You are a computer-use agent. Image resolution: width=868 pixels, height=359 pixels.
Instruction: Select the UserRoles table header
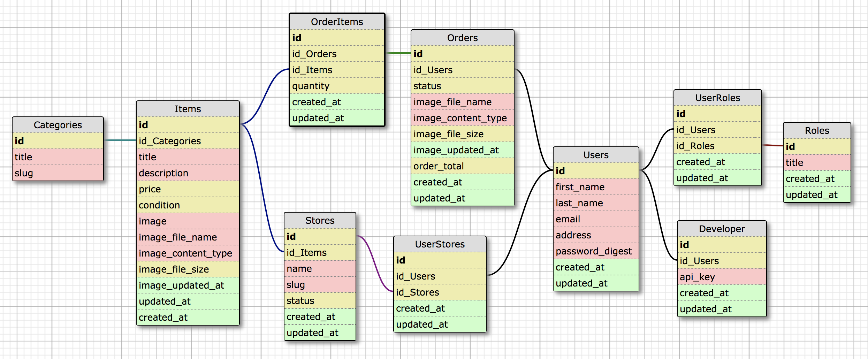click(x=718, y=98)
